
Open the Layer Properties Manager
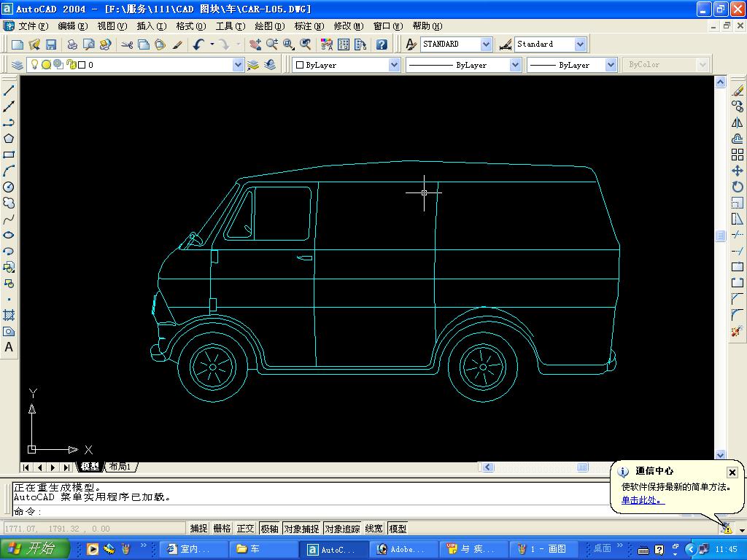click(x=18, y=65)
